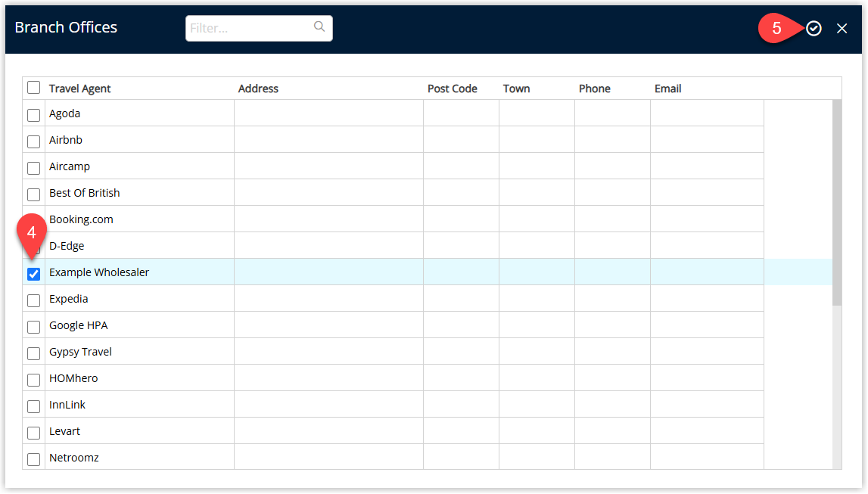Check the HOMhero checkbox
This screenshot has width=868, height=494.
tap(34, 380)
